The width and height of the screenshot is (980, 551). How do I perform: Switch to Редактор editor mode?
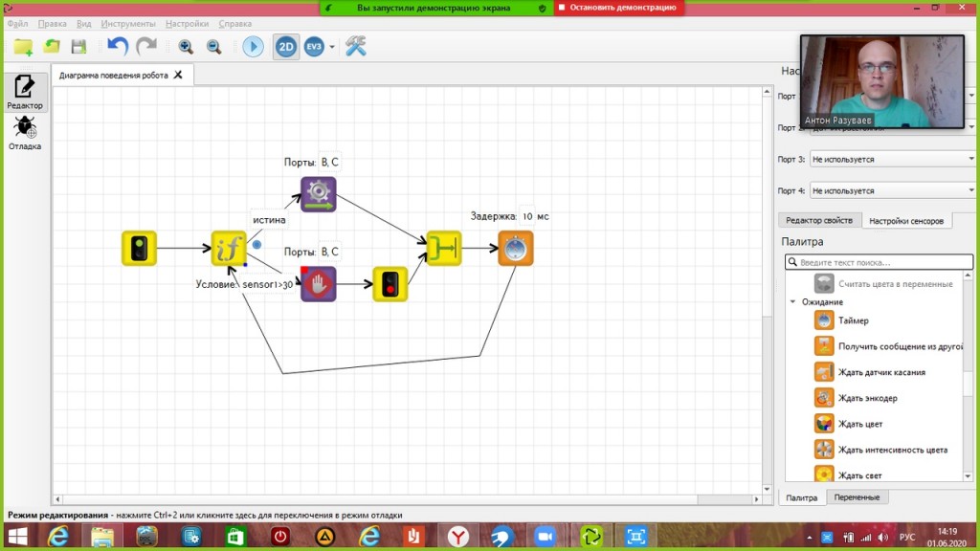pos(25,93)
